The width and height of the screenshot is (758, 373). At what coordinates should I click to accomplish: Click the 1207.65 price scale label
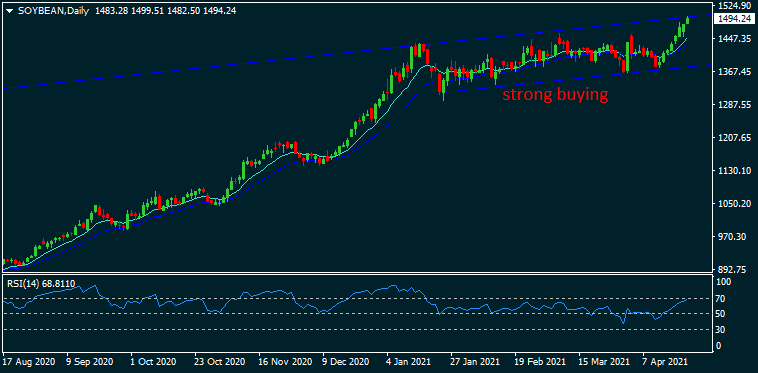tap(735, 138)
